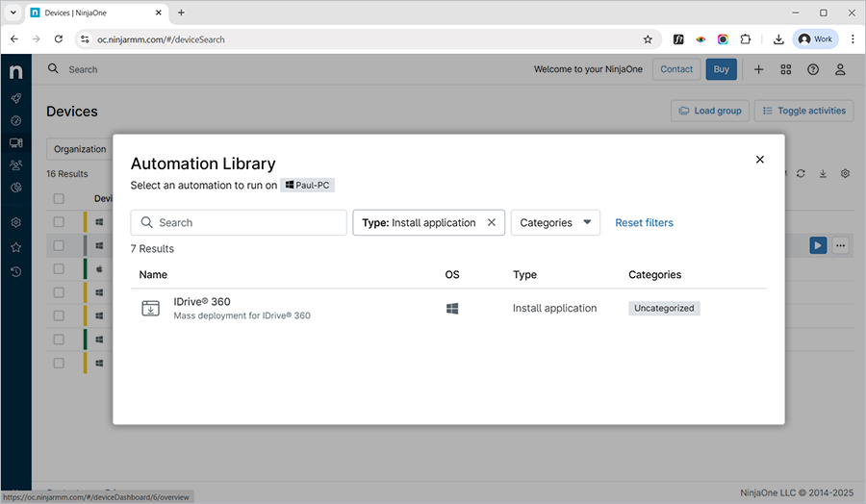866x504 pixels.
Task: Open the apps grid icon in header
Action: point(786,69)
